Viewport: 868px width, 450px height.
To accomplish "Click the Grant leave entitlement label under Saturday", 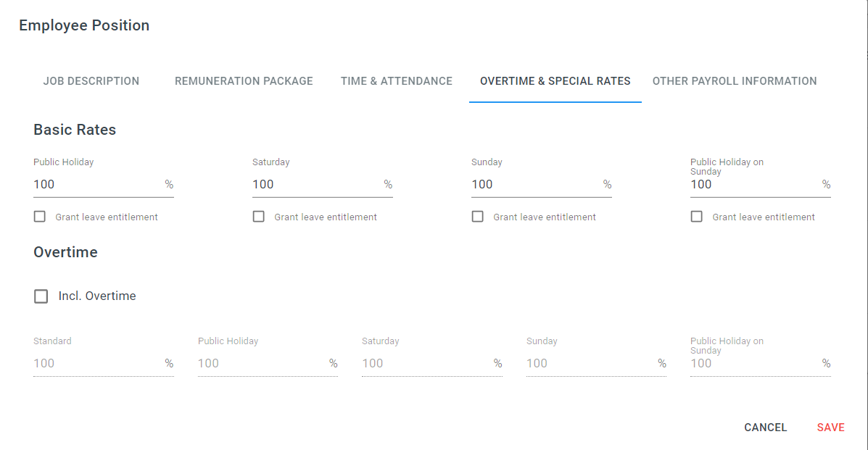I will click(x=326, y=217).
